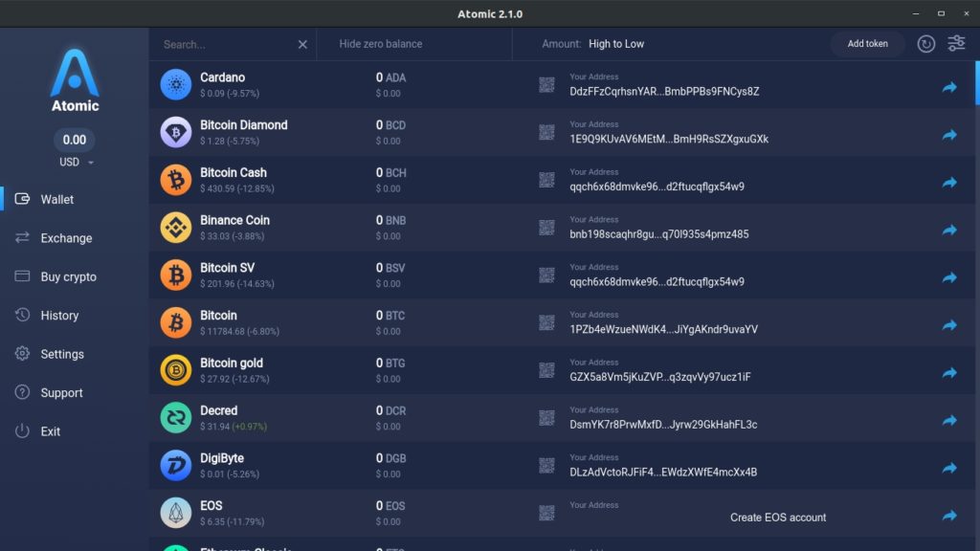Click the Bitcoin SV coin icon
The image size is (980, 551).
(x=176, y=275)
